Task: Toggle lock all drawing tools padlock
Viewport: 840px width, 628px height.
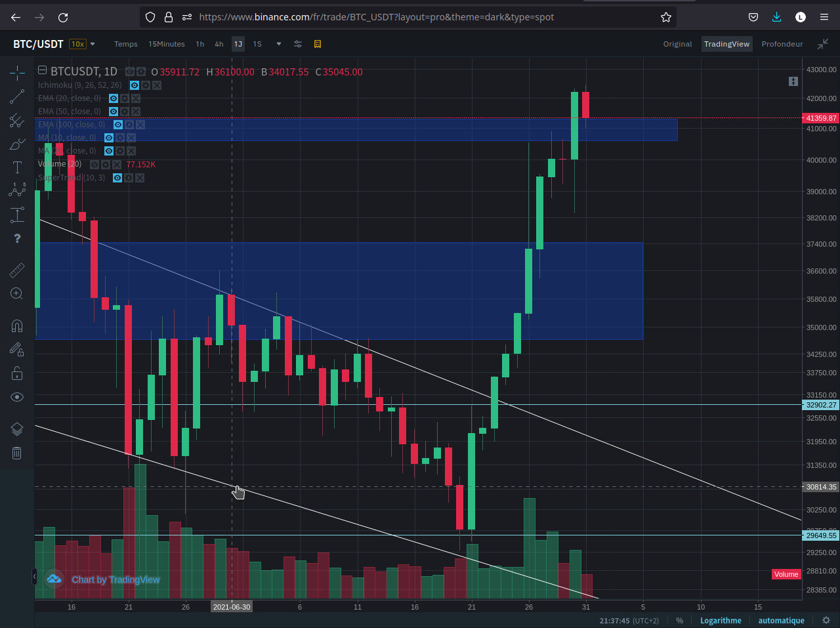Action: coord(17,373)
